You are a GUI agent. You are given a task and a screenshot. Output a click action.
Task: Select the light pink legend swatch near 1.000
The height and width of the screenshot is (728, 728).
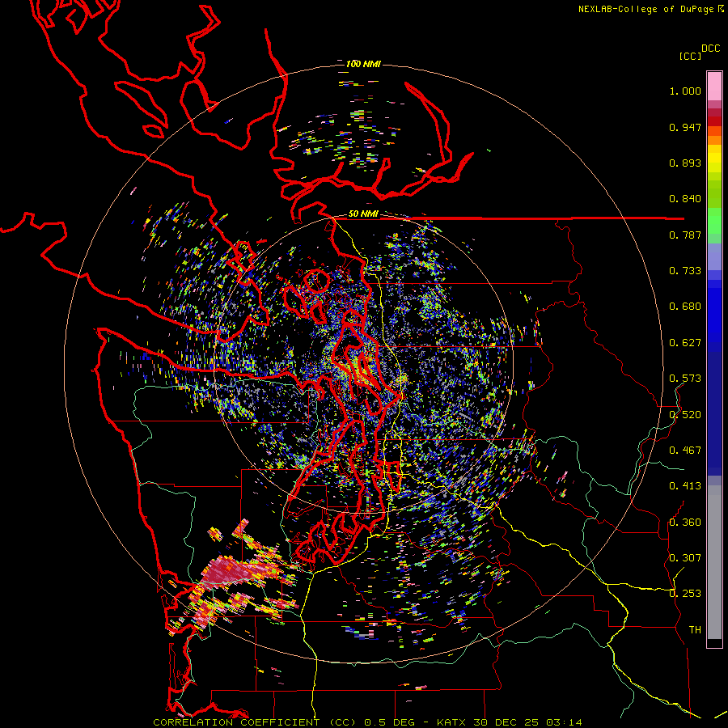714,87
